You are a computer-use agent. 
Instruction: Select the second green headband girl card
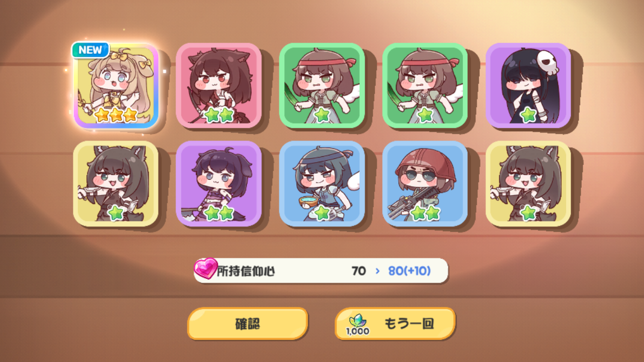425,86
